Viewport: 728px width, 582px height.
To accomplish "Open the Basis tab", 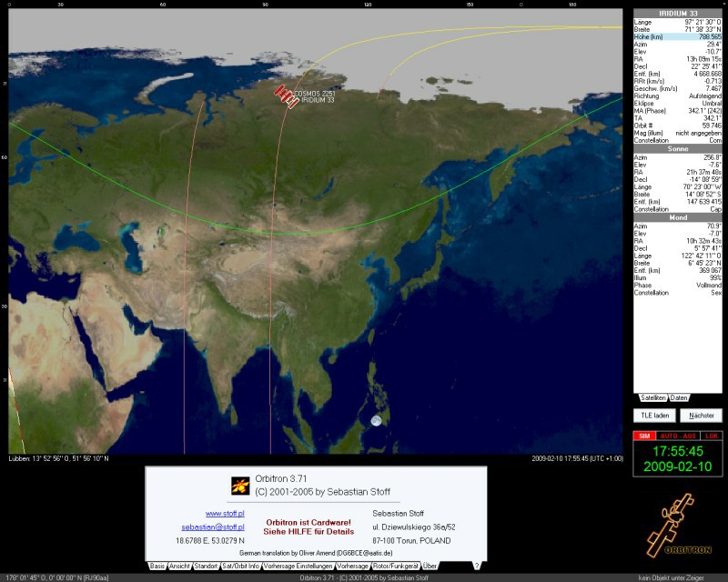I will [x=157, y=566].
